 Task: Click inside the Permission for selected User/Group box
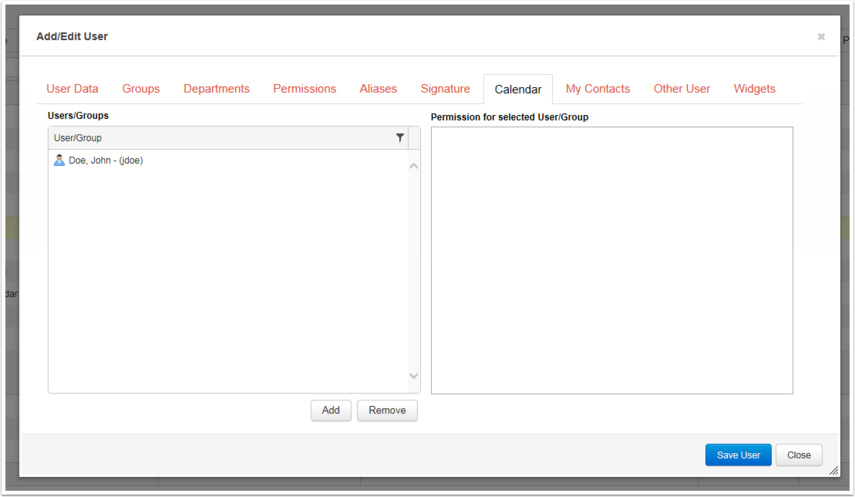click(x=612, y=260)
